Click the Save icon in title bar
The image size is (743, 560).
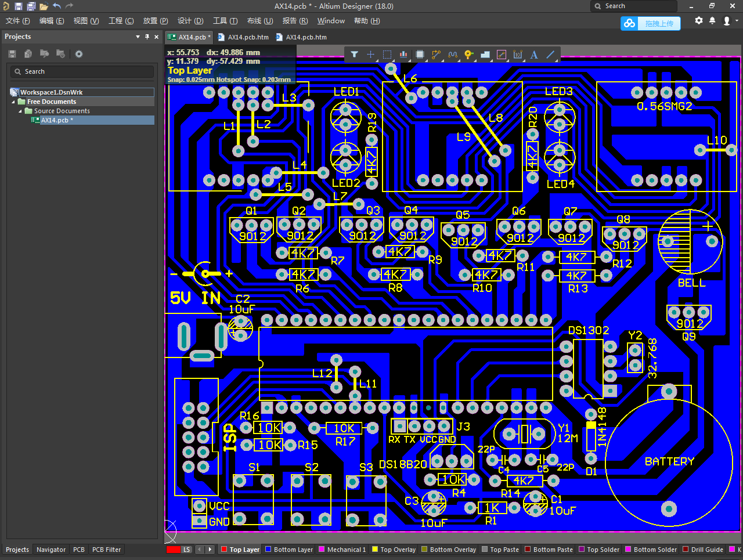(19, 6)
